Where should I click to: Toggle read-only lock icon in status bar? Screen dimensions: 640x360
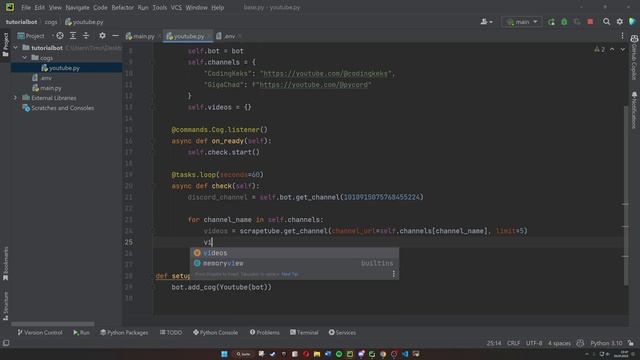click(631, 343)
